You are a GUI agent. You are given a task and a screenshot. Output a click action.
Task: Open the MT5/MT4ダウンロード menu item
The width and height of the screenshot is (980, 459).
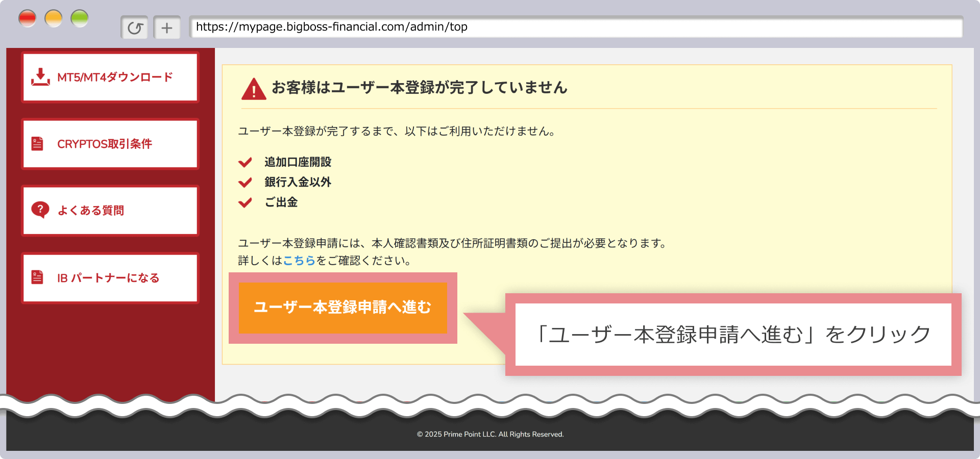coord(110,78)
